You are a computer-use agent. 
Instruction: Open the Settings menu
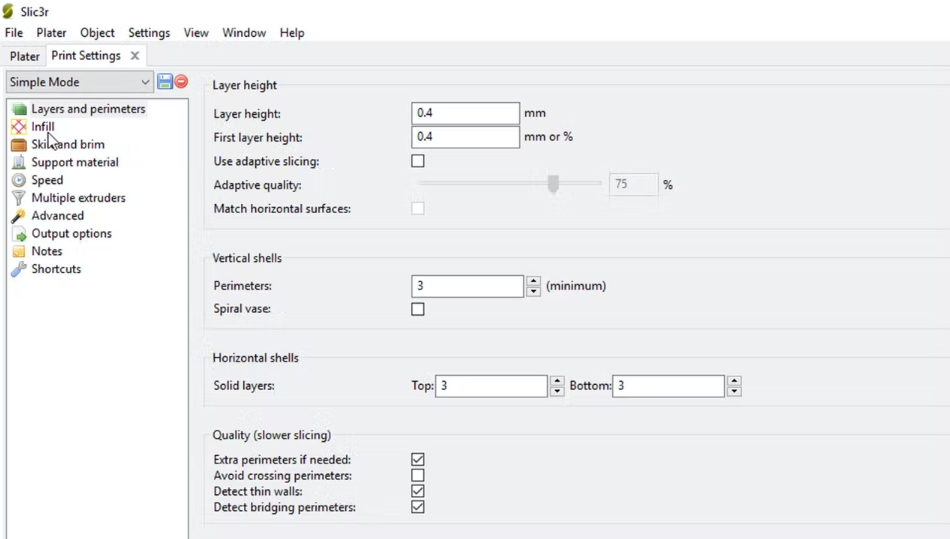[149, 33]
